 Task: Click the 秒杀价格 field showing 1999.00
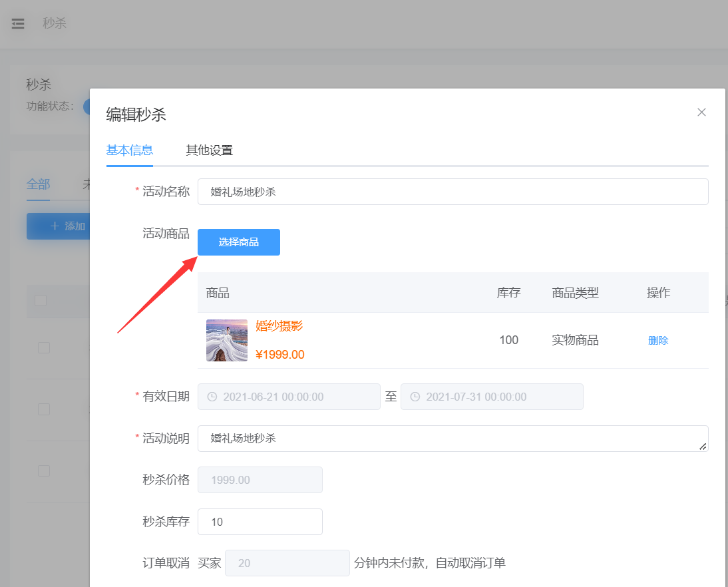tap(260, 480)
